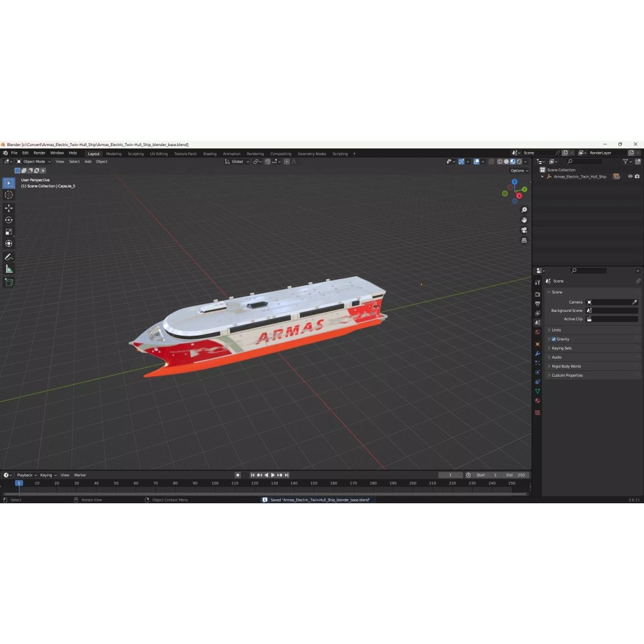The image size is (644, 644).
Task: Toggle X-ray mode
Action: pyautogui.click(x=491, y=162)
